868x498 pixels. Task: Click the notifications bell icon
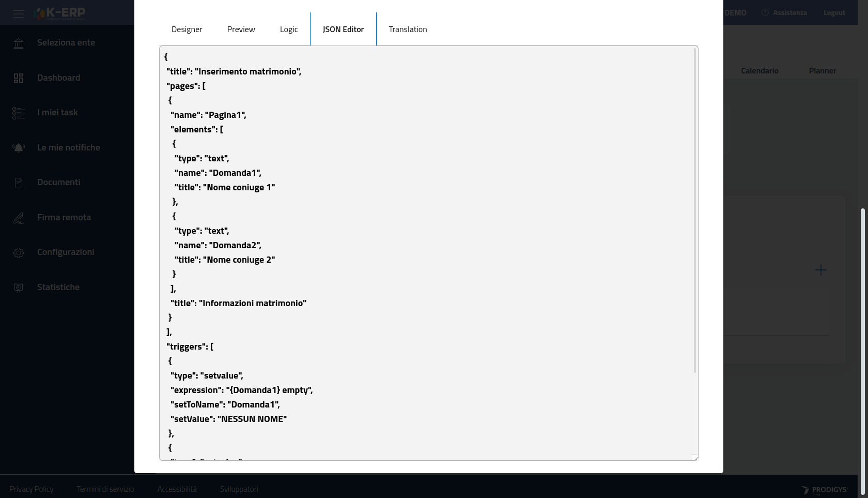pyautogui.click(x=19, y=148)
